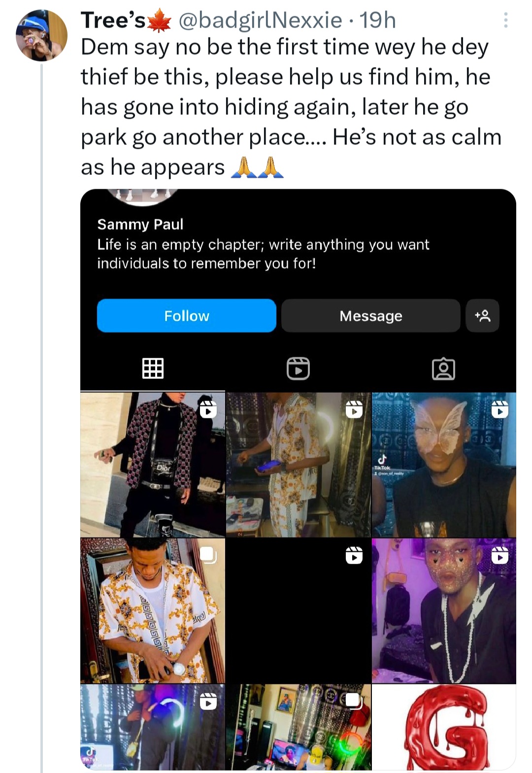Open the tagged photos tab
This screenshot has width=532, height=773.
(443, 368)
